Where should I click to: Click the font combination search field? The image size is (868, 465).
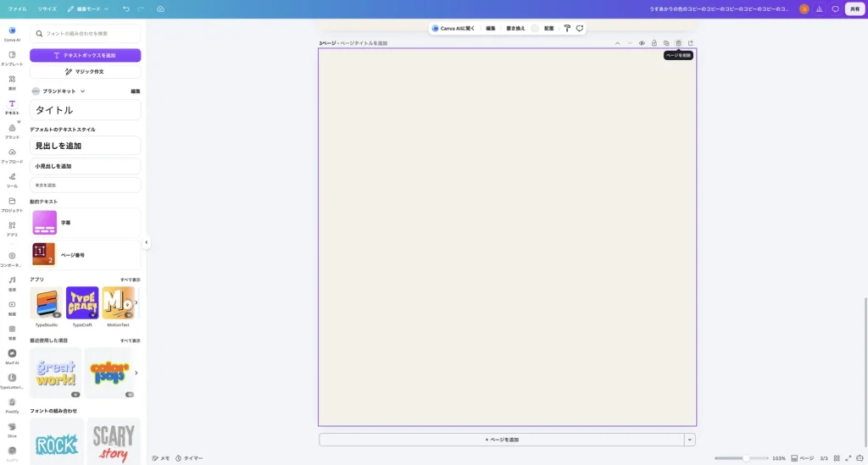point(86,34)
